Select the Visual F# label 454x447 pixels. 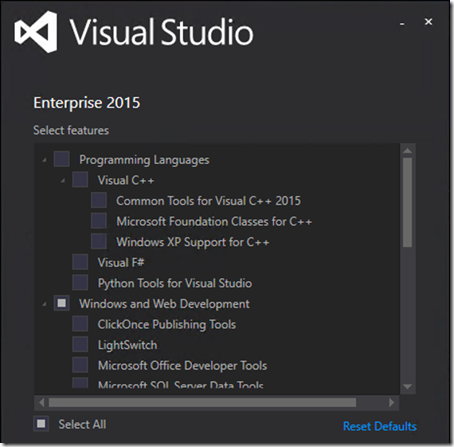point(121,263)
